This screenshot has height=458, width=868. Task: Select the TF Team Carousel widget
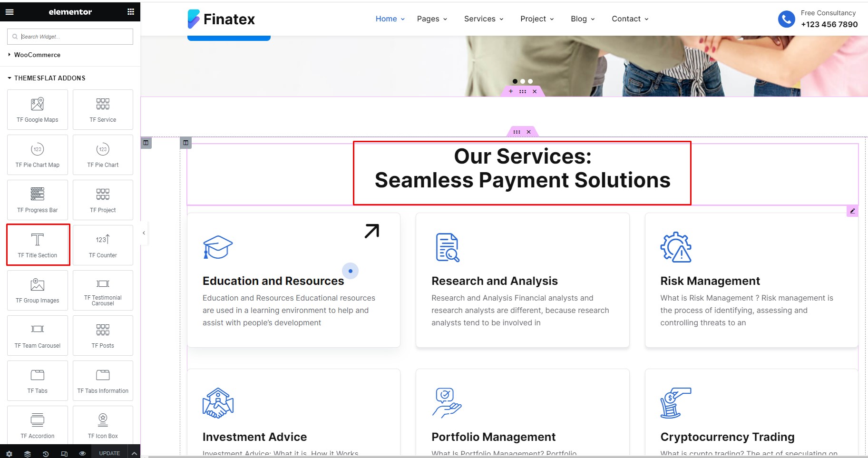pyautogui.click(x=38, y=335)
